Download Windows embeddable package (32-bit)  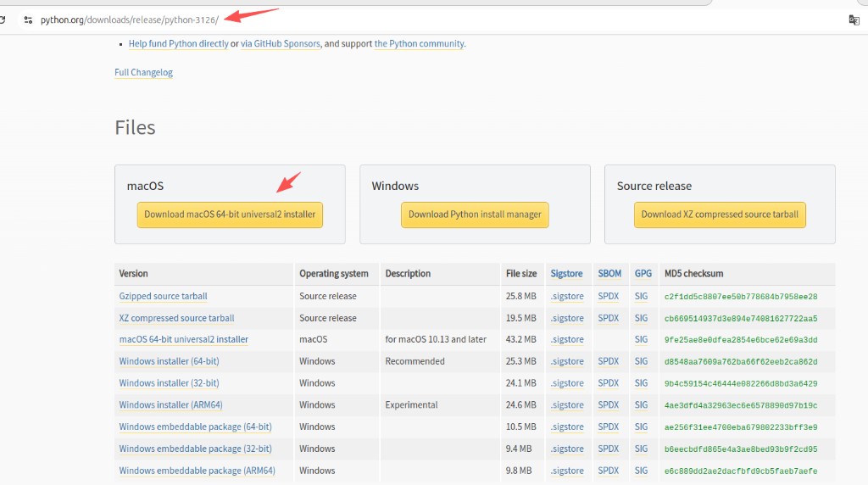(196, 449)
